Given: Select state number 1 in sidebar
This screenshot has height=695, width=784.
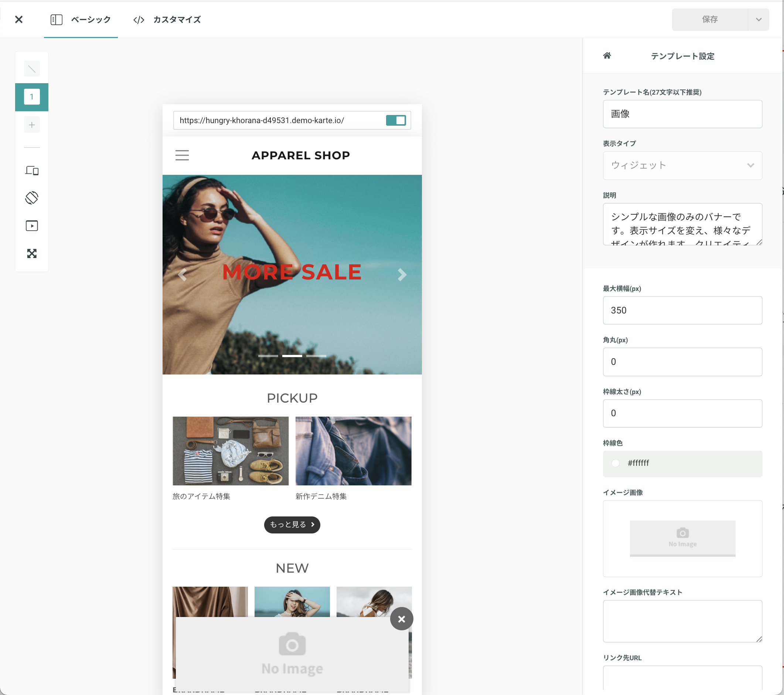Looking at the screenshot, I should 32,97.
